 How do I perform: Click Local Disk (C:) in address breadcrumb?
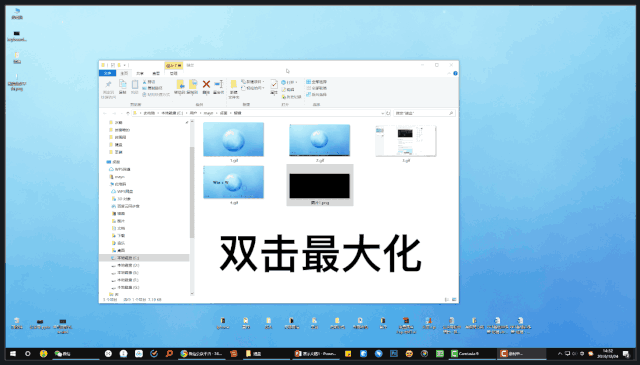pyautogui.click(x=172, y=113)
